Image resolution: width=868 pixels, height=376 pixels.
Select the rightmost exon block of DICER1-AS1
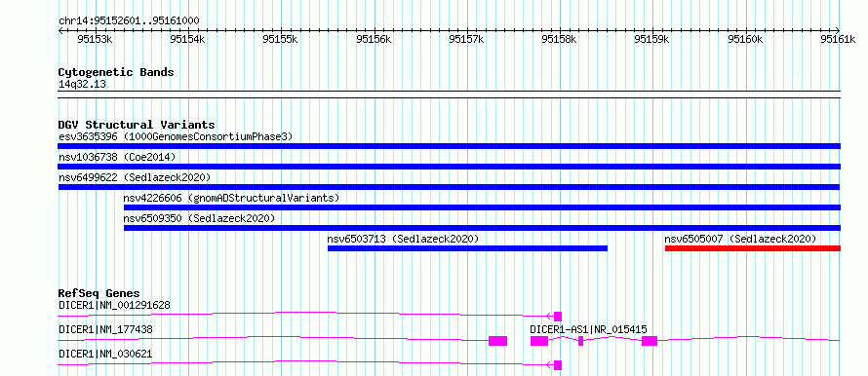coord(650,341)
